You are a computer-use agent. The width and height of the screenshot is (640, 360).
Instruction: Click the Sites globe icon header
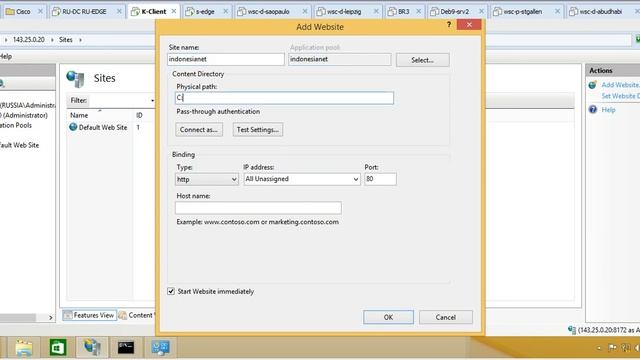point(75,79)
